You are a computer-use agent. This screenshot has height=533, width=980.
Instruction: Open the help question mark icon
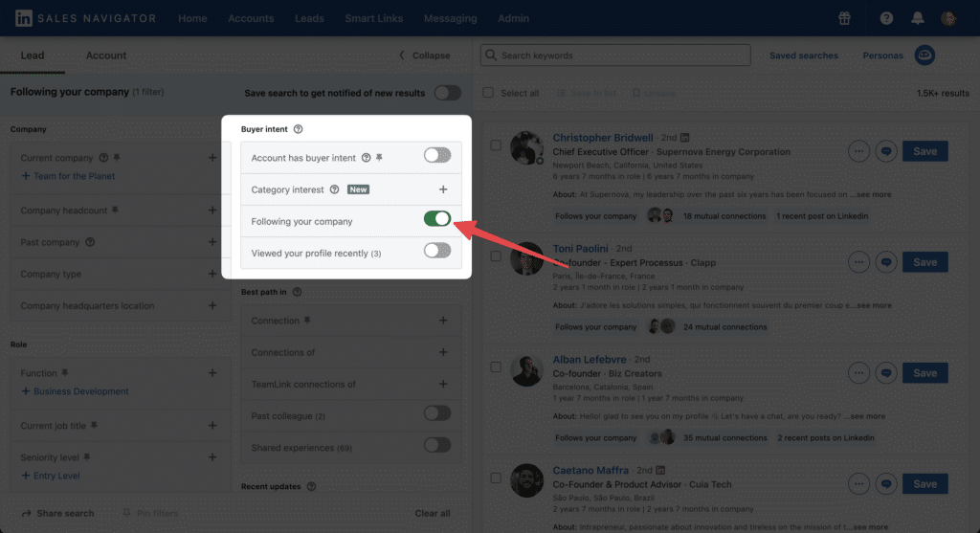(886, 18)
